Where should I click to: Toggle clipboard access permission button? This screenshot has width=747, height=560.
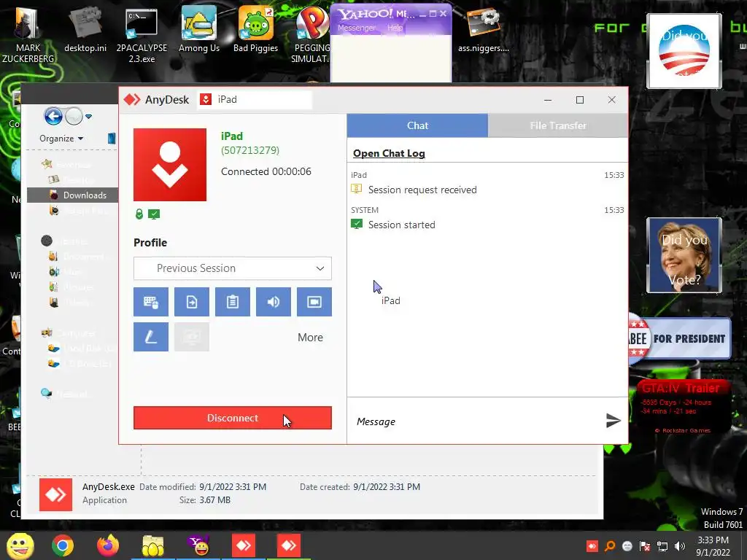(x=233, y=302)
